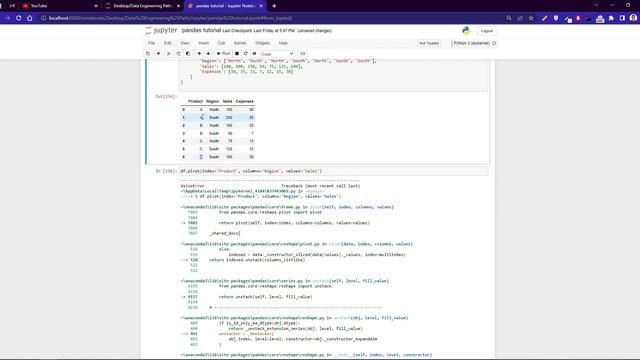The image size is (640, 360).
Task: Cut the selected cells with the scissors icon
Action: 169,53
